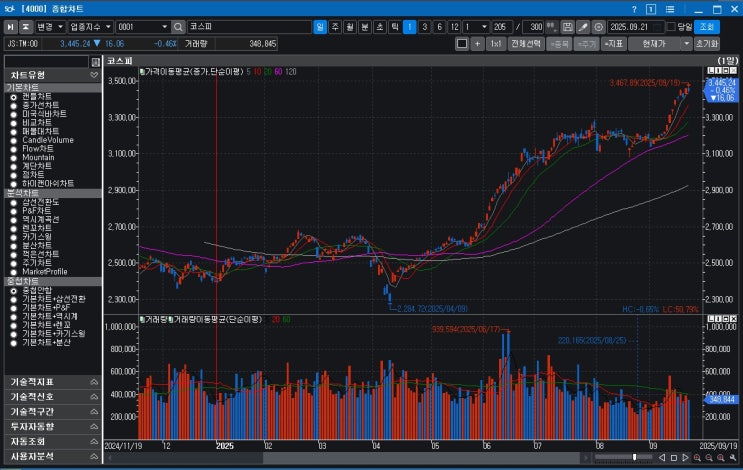The width and height of the screenshot is (743, 470).
Task: Open the dropdown arrow next to 현재가
Action: pos(686,44)
